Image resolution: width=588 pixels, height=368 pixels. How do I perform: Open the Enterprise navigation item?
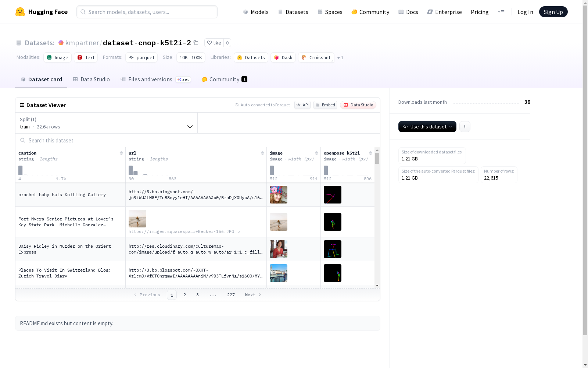pos(445,12)
